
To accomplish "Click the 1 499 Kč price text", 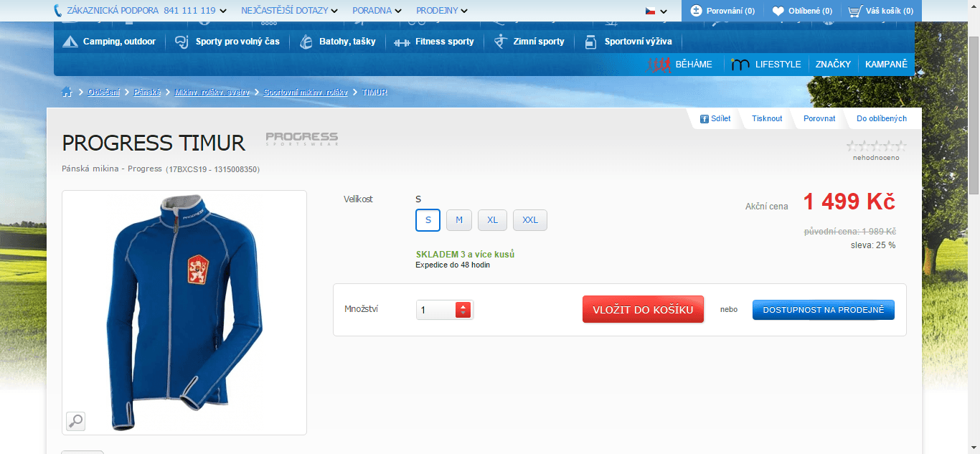I will (849, 202).
